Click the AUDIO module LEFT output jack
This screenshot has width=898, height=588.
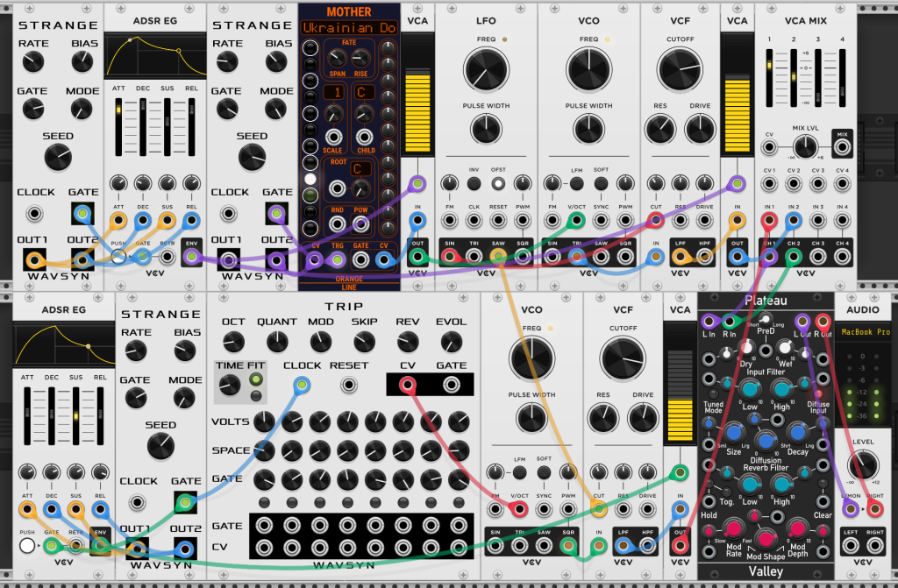click(x=851, y=545)
